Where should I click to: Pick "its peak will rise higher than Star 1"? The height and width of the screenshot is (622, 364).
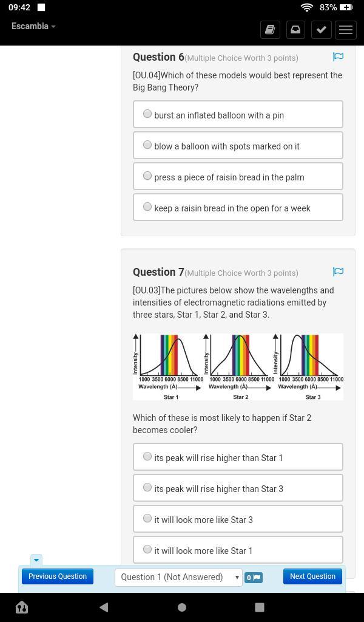pos(147,457)
